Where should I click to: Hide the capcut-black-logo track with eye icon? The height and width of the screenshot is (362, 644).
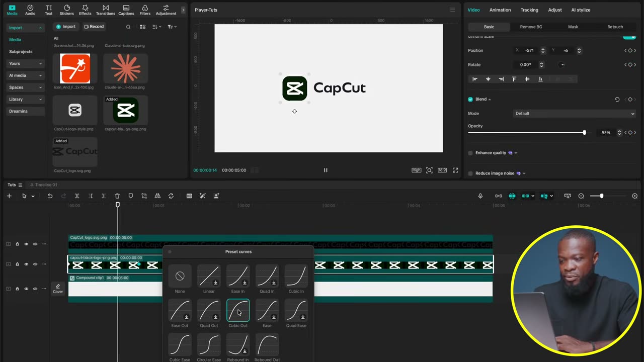pyautogui.click(x=26, y=264)
